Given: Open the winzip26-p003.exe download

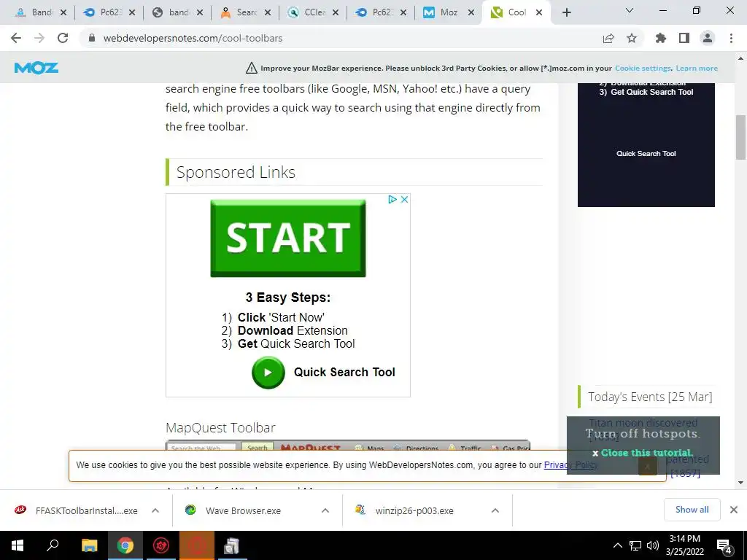Looking at the screenshot, I should coord(414,510).
